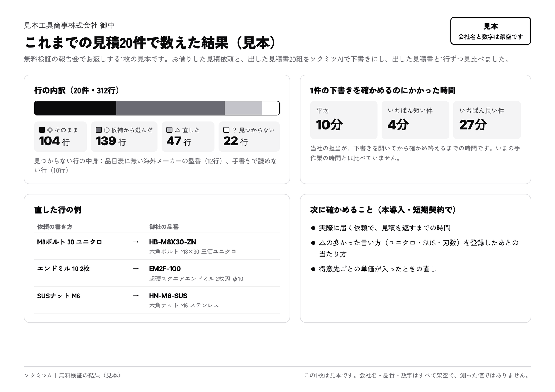Select the description "六角ボルト M8×30 三価ユニクロ"
The image size is (555, 392).
point(193,252)
